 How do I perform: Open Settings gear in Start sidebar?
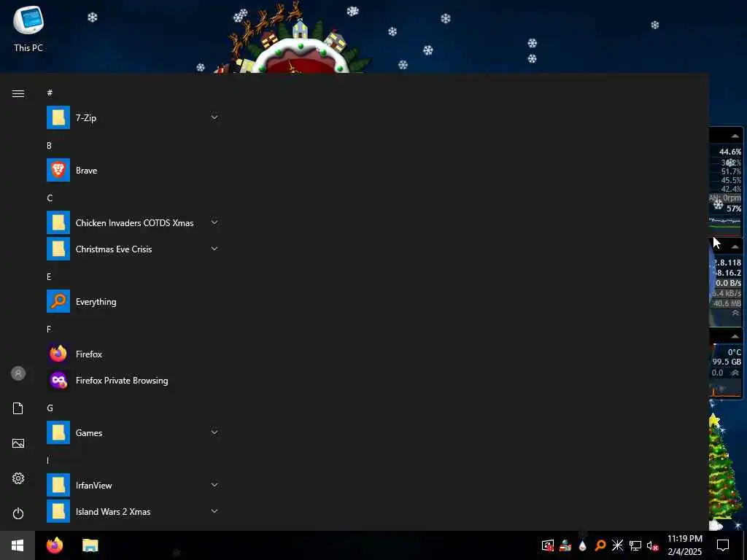tap(18, 478)
